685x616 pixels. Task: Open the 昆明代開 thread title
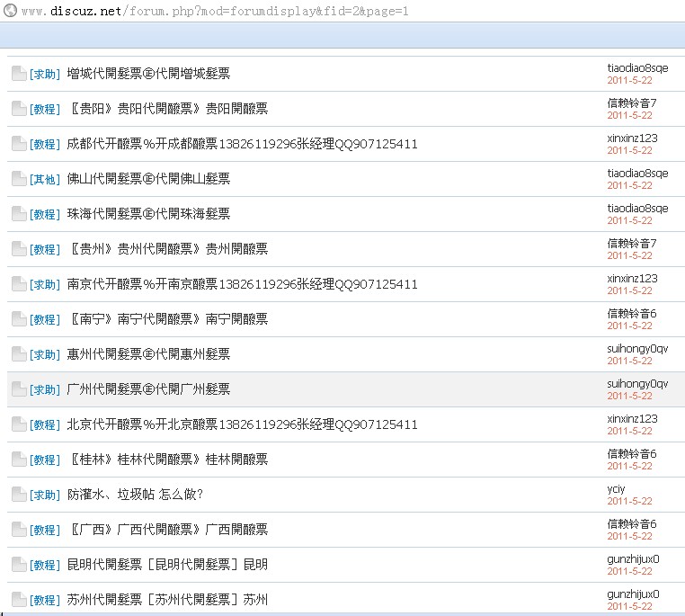click(x=167, y=565)
